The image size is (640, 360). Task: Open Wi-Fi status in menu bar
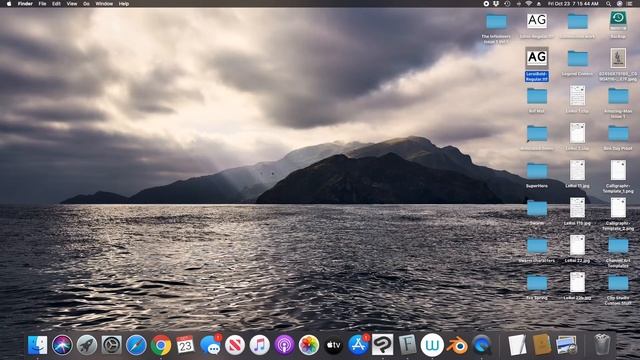[x=529, y=4]
